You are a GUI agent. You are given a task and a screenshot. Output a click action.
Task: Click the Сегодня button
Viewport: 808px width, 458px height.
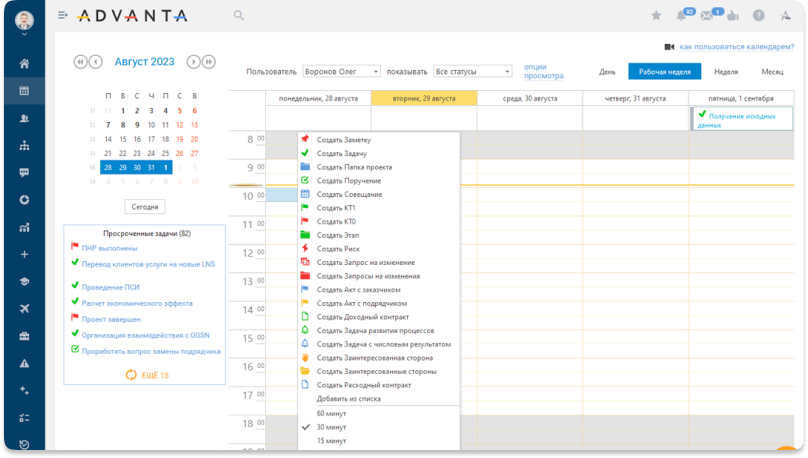(145, 206)
